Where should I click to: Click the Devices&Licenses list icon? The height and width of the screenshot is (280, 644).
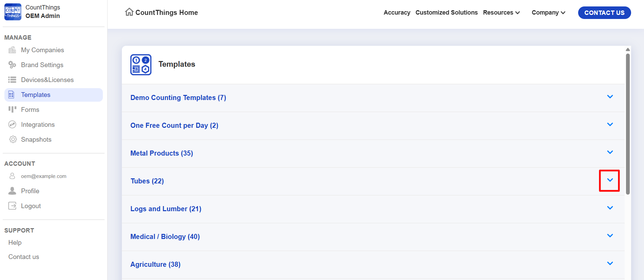(x=12, y=80)
